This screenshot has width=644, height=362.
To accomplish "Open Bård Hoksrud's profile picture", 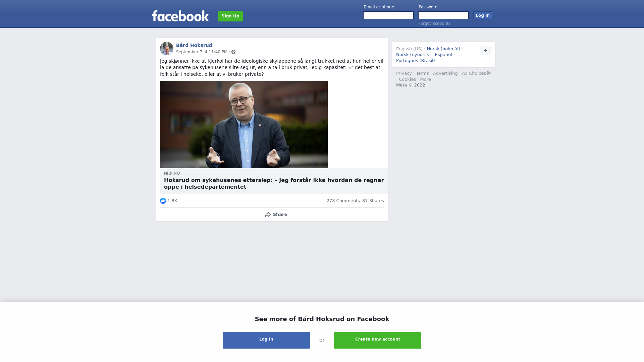I will pos(167,49).
